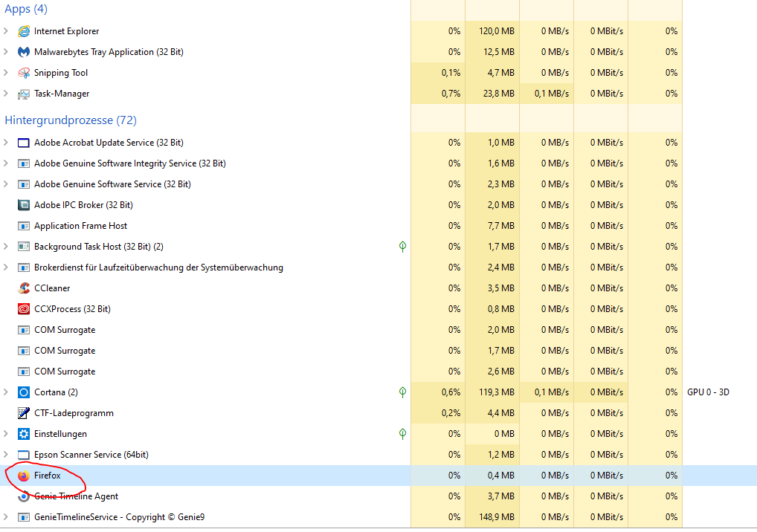Expand Adobe Genuine Software Integrity Service
The width and height of the screenshot is (757, 532).
[x=6, y=163]
